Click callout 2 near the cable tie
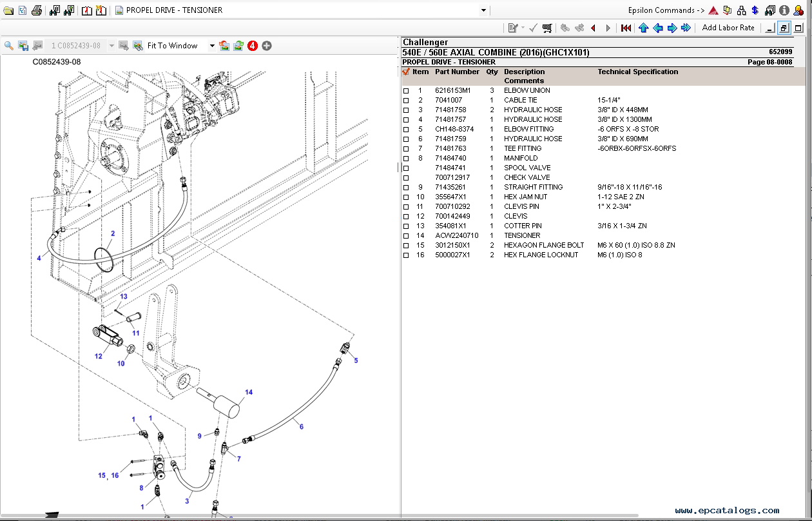 pos(112,233)
